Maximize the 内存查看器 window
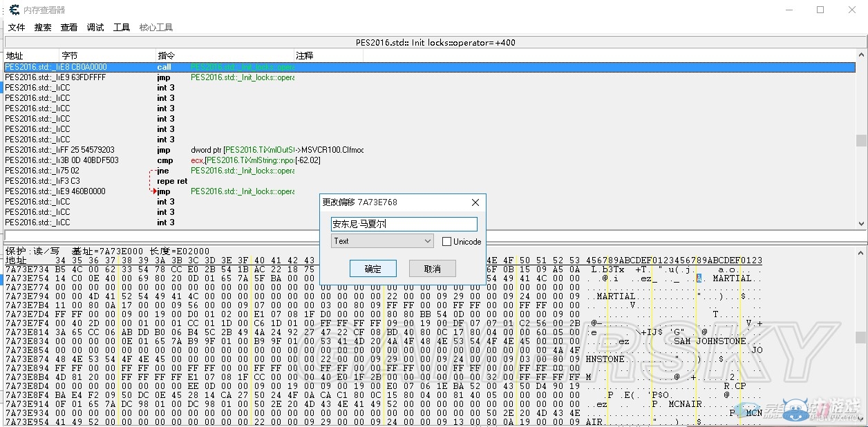Viewport: 868px width, 427px height. (x=820, y=10)
